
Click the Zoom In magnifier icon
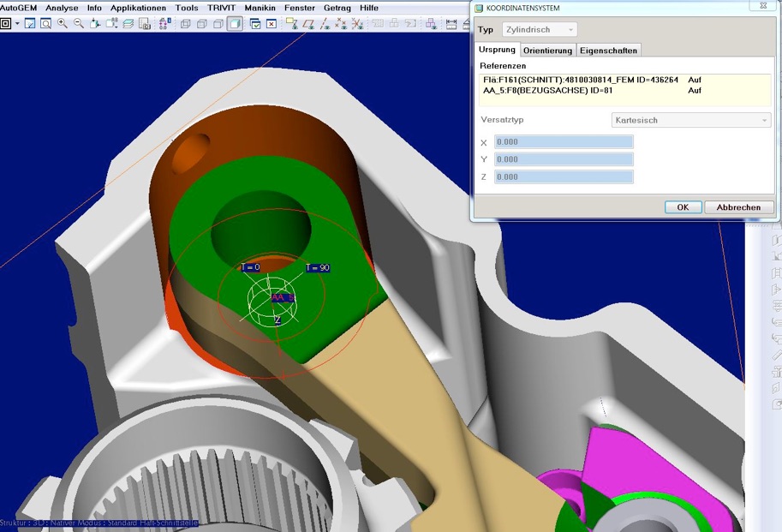[63, 23]
